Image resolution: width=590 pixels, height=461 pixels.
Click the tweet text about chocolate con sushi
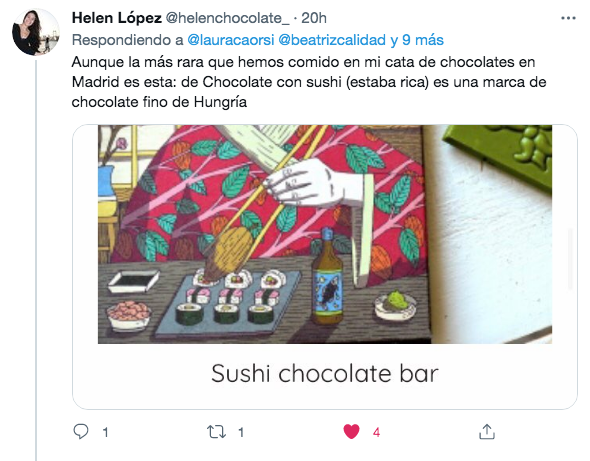click(309, 82)
